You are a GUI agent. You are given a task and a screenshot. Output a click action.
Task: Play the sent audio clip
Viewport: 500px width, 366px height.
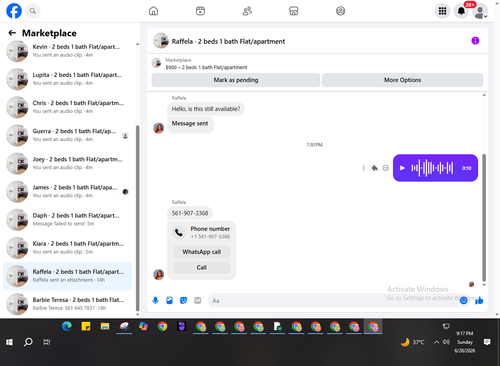click(402, 168)
